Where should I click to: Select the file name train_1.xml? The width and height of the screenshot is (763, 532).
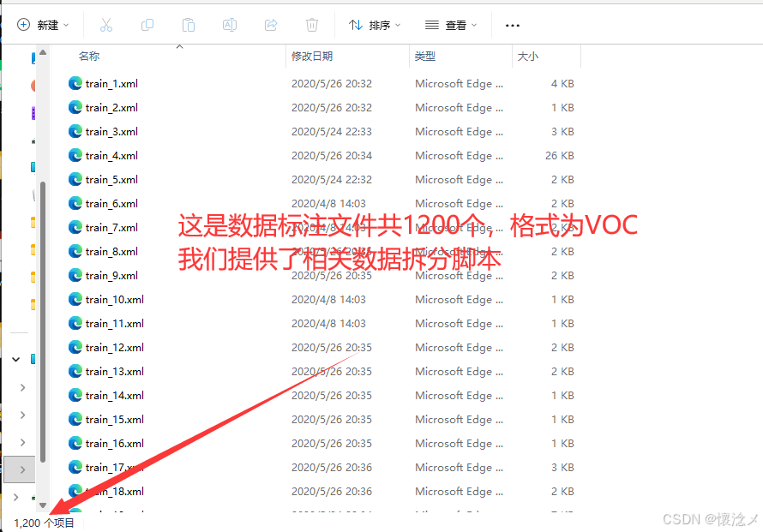click(111, 84)
